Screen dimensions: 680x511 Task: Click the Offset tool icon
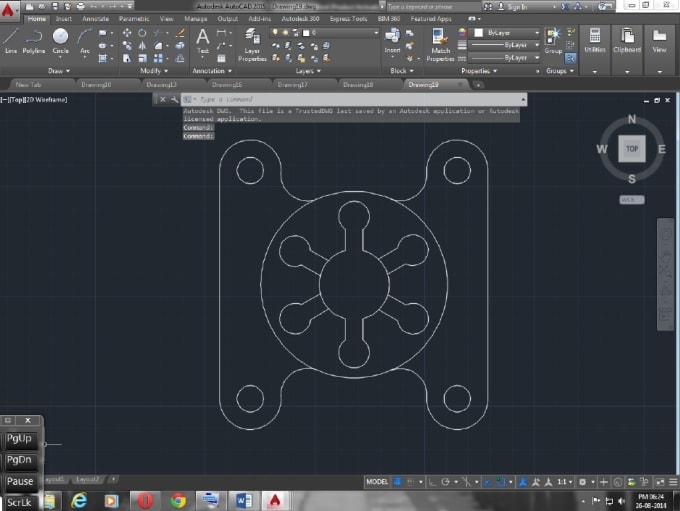coord(180,58)
